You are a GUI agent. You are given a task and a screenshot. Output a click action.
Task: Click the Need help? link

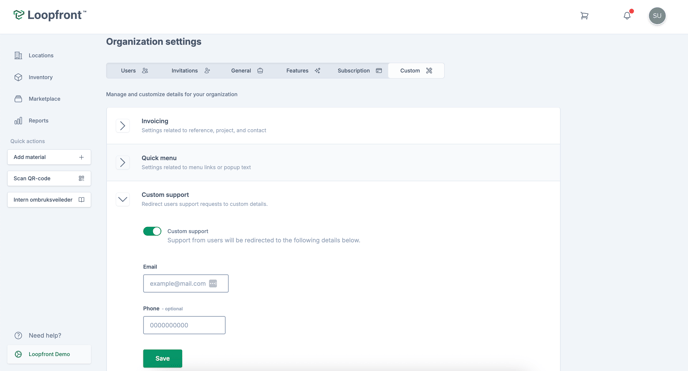point(45,335)
